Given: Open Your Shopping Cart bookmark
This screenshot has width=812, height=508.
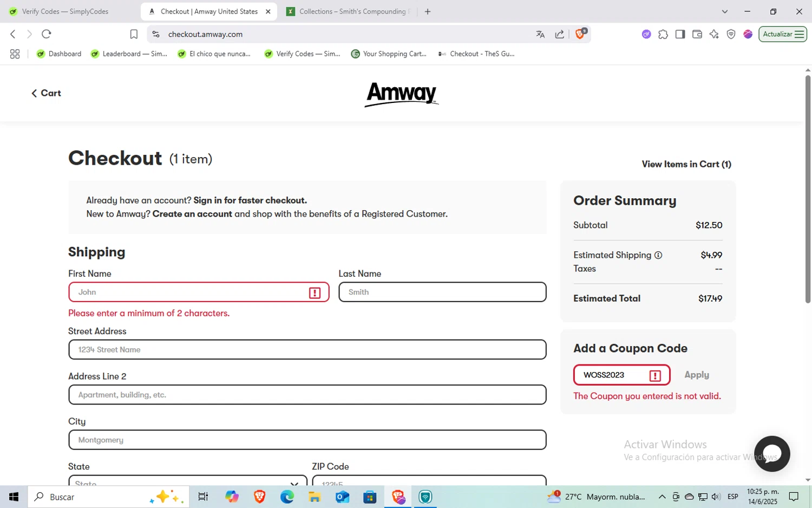Looking at the screenshot, I should (x=389, y=54).
